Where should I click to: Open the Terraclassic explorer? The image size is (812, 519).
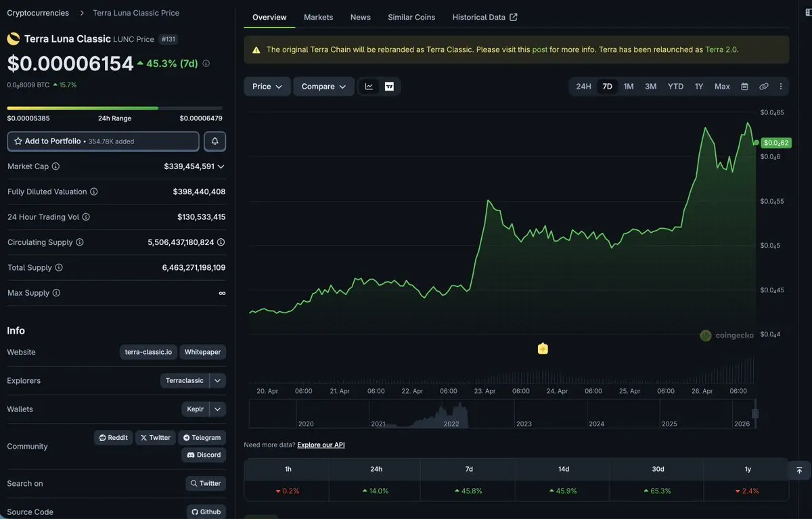pyautogui.click(x=185, y=381)
